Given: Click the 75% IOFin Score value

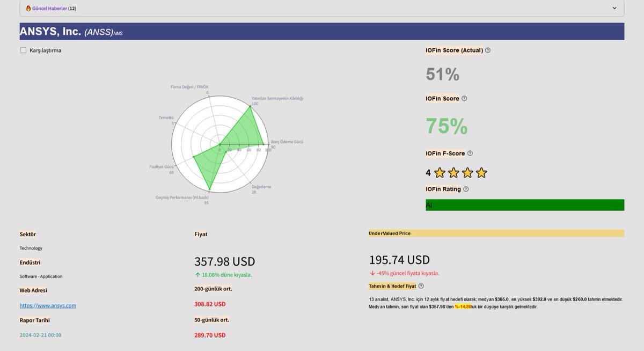Looking at the screenshot, I should (447, 126).
